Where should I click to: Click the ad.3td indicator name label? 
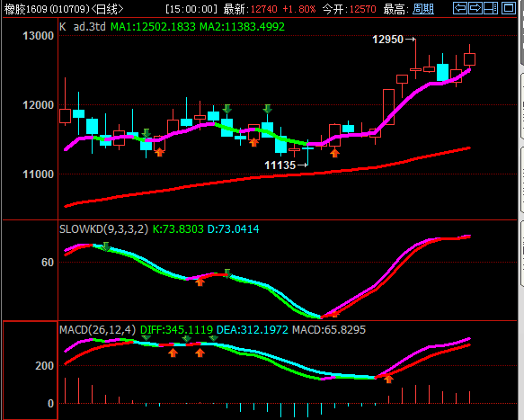(x=90, y=27)
